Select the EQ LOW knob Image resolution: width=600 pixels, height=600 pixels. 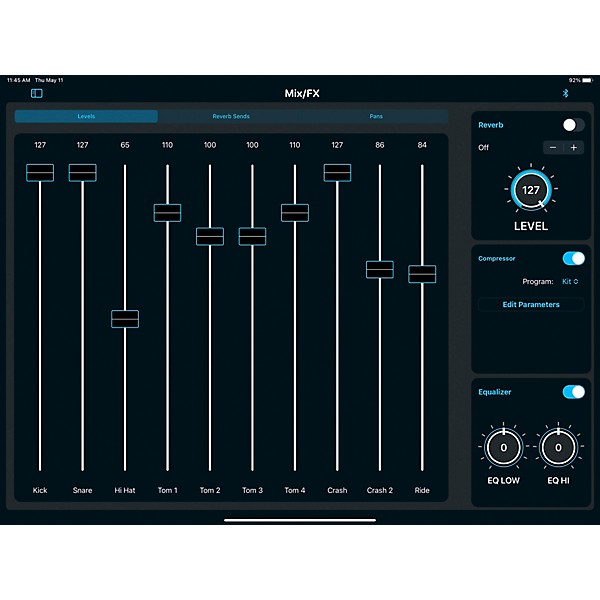[x=504, y=447]
